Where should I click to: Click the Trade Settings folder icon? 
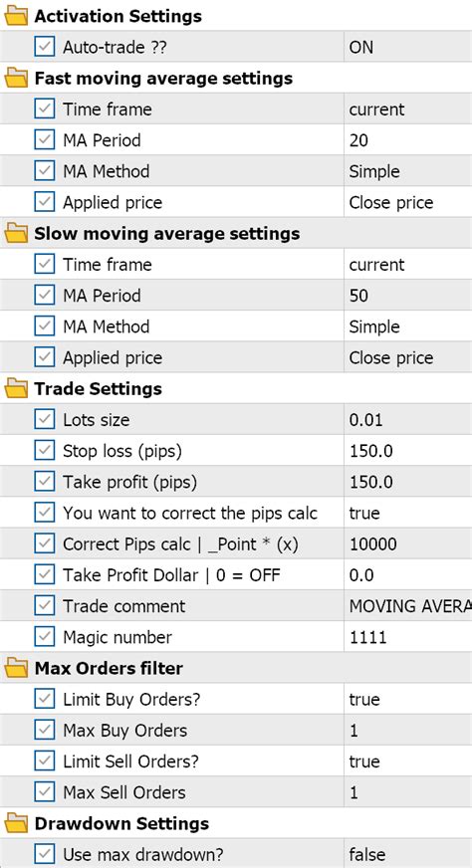tap(16, 388)
